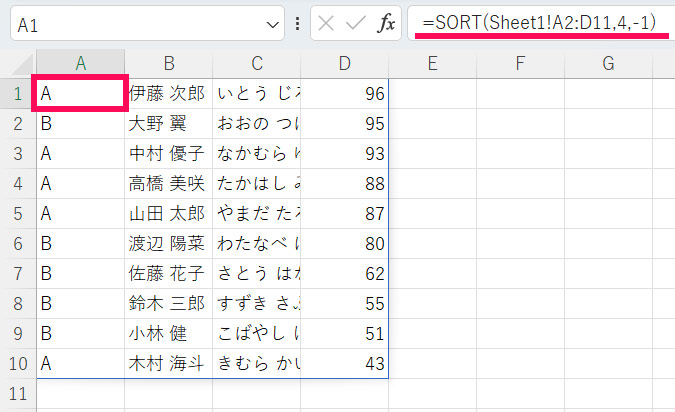Select row 10 header
The image size is (675, 412).
(x=18, y=364)
